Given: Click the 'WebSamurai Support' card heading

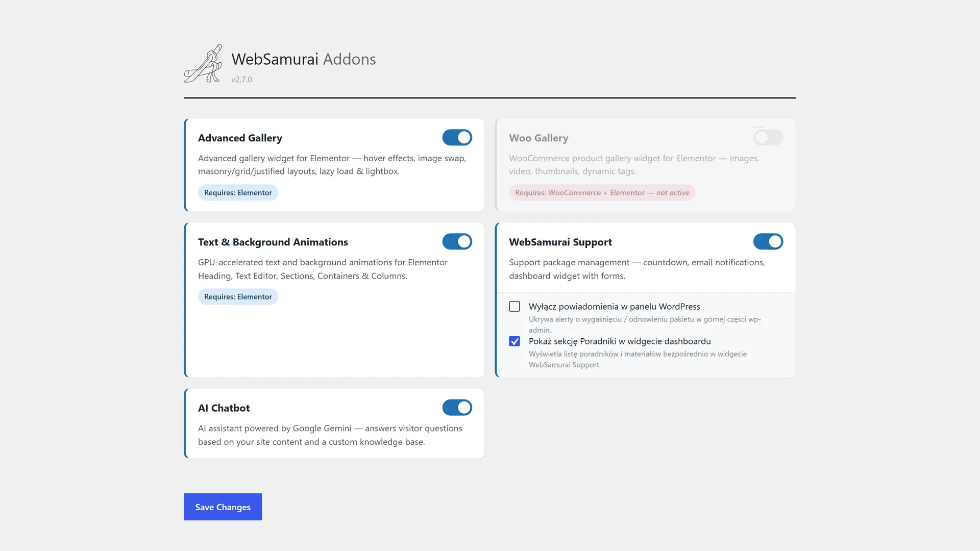Looking at the screenshot, I should pyautogui.click(x=560, y=242).
